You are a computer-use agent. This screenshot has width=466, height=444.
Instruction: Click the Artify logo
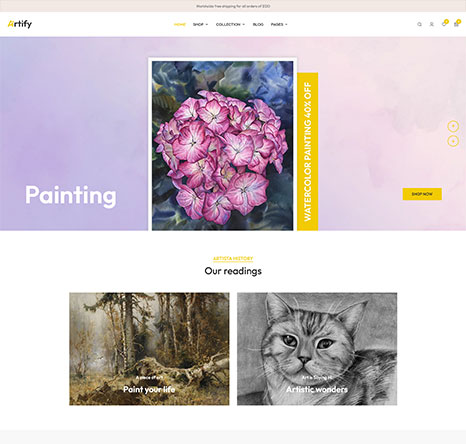coord(20,24)
